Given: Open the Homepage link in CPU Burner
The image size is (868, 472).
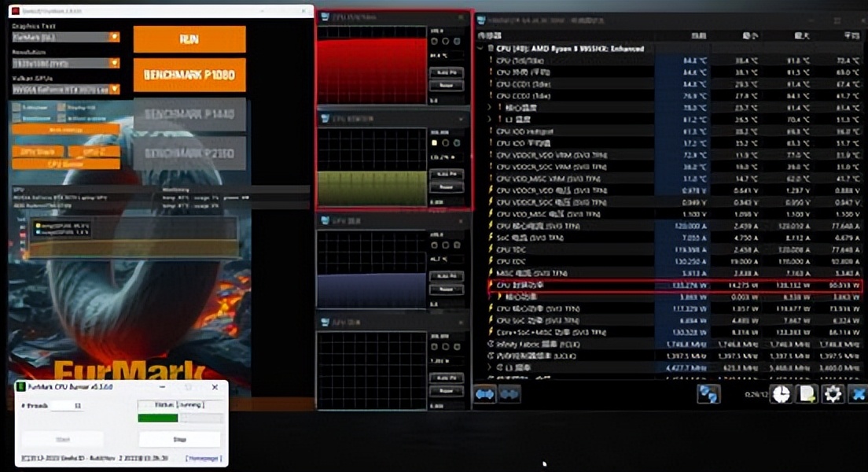Looking at the screenshot, I should 204,458.
